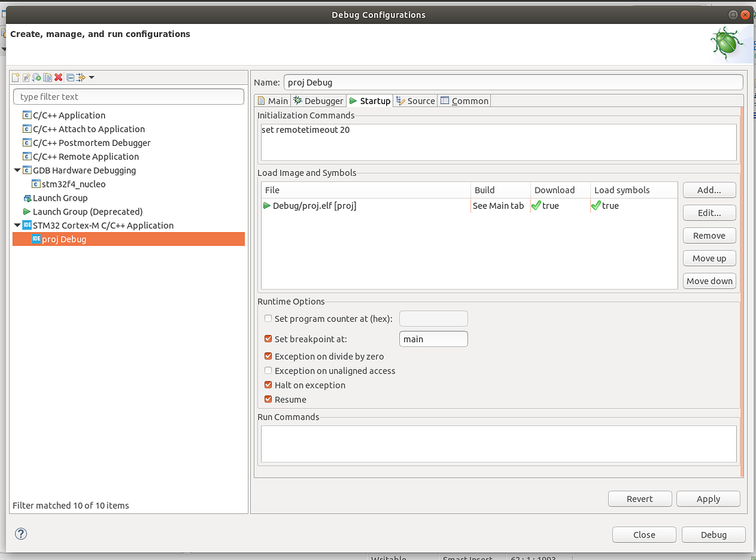
Task: Click inside the Run Commands text area
Action: coord(496,443)
